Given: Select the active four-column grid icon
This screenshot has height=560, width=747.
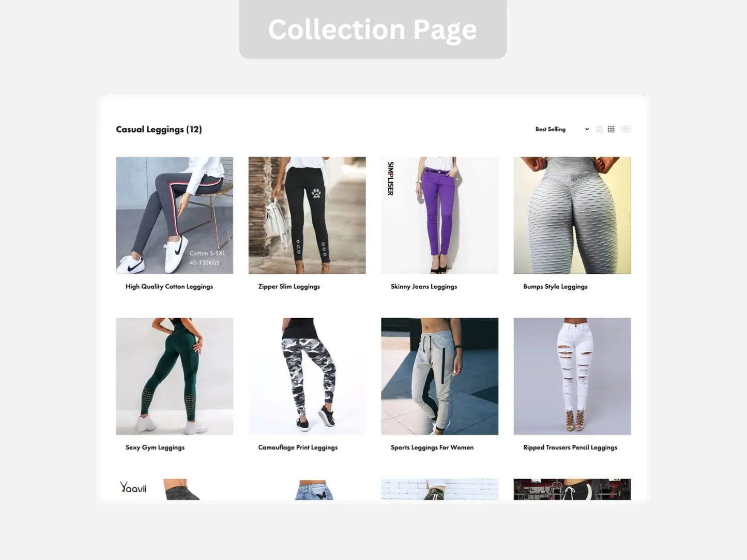Looking at the screenshot, I should pyautogui.click(x=611, y=129).
